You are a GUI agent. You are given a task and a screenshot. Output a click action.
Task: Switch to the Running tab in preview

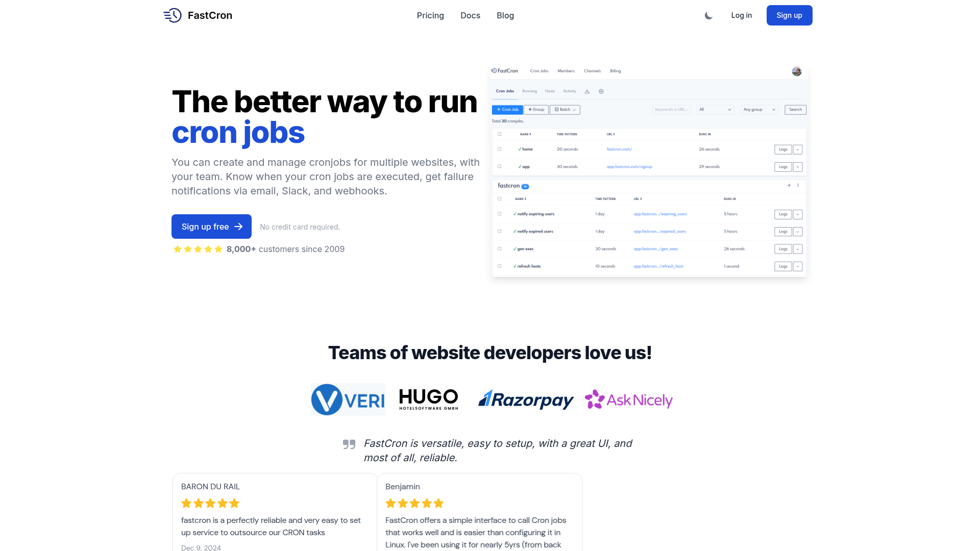coord(529,91)
